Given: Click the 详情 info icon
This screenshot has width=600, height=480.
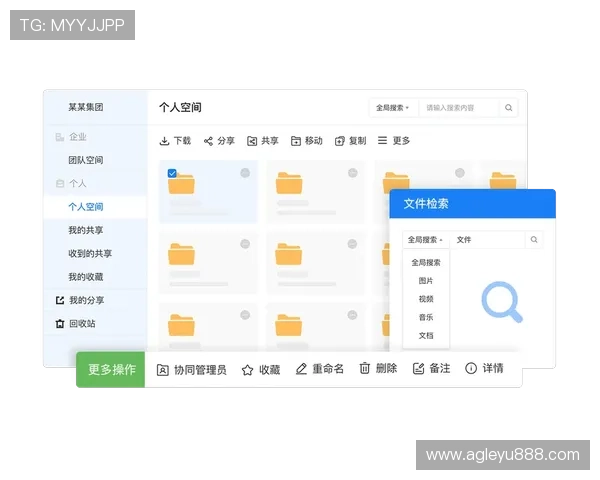Looking at the screenshot, I should tap(471, 368).
